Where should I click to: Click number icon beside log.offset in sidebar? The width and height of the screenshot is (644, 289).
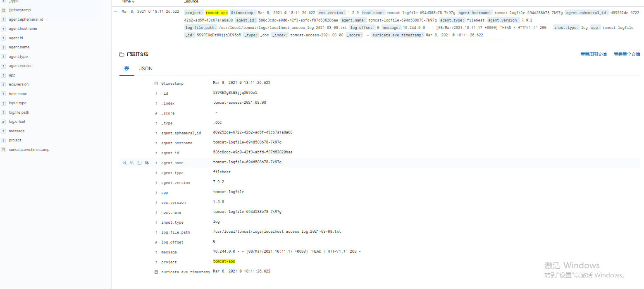[x=3, y=122]
